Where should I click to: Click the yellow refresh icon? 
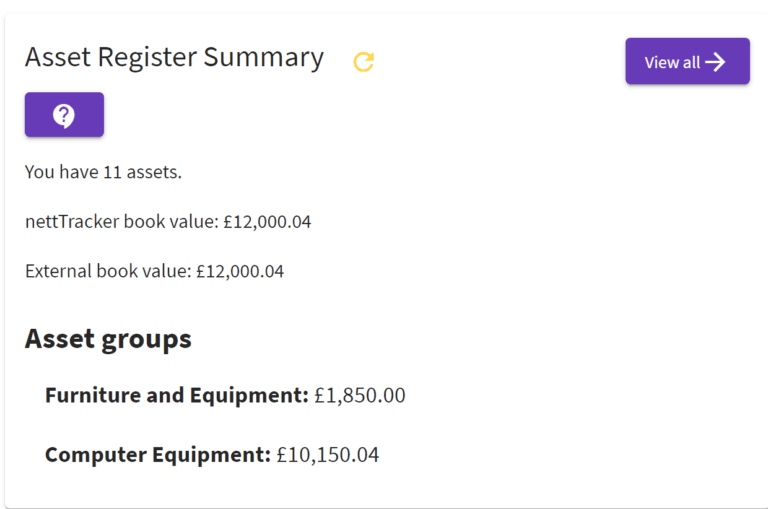pyautogui.click(x=364, y=62)
